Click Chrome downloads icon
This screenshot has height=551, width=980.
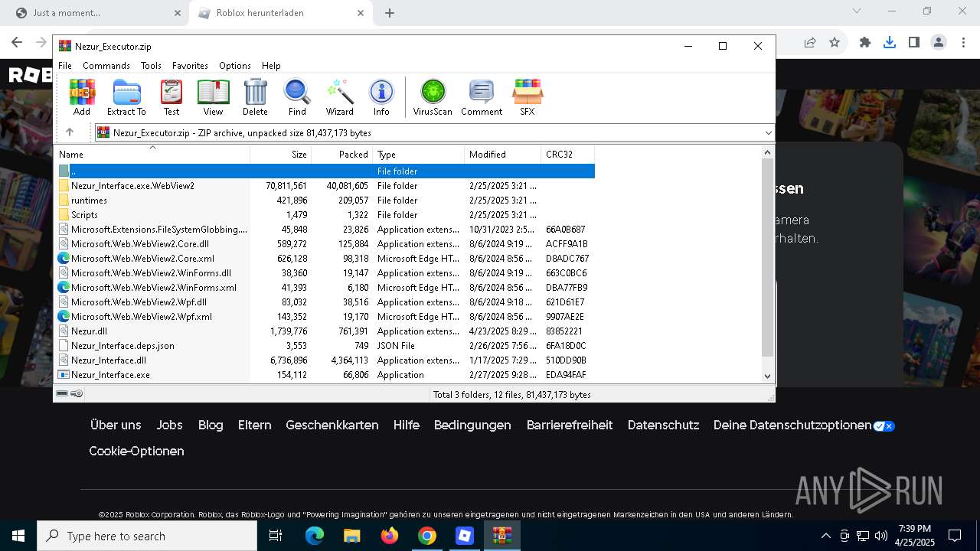pos(890,43)
